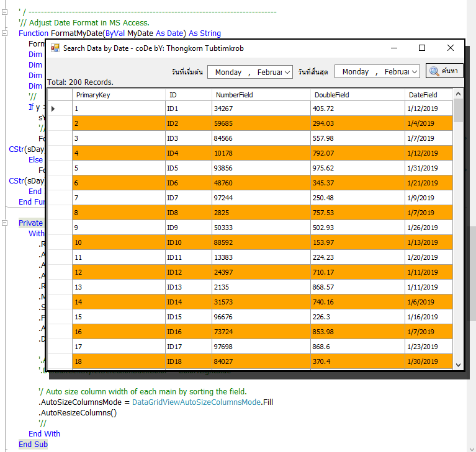Click NumberField value 13383
Image resolution: width=476 pixels, height=452 pixels.
tap(261, 257)
